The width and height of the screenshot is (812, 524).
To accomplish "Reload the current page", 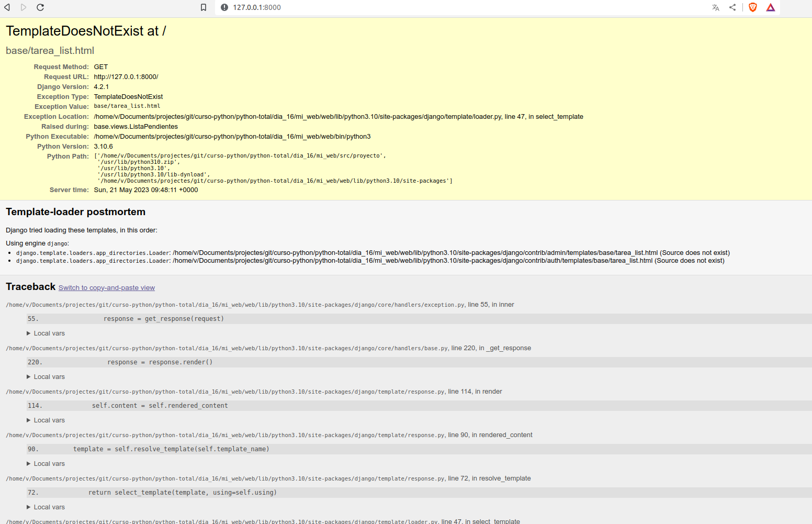I will click(40, 7).
